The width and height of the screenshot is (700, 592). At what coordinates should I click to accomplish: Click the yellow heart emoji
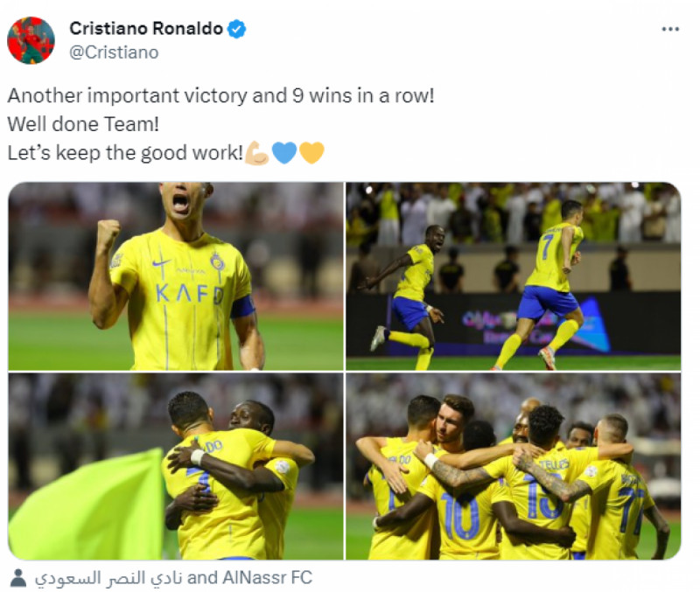pos(311,153)
